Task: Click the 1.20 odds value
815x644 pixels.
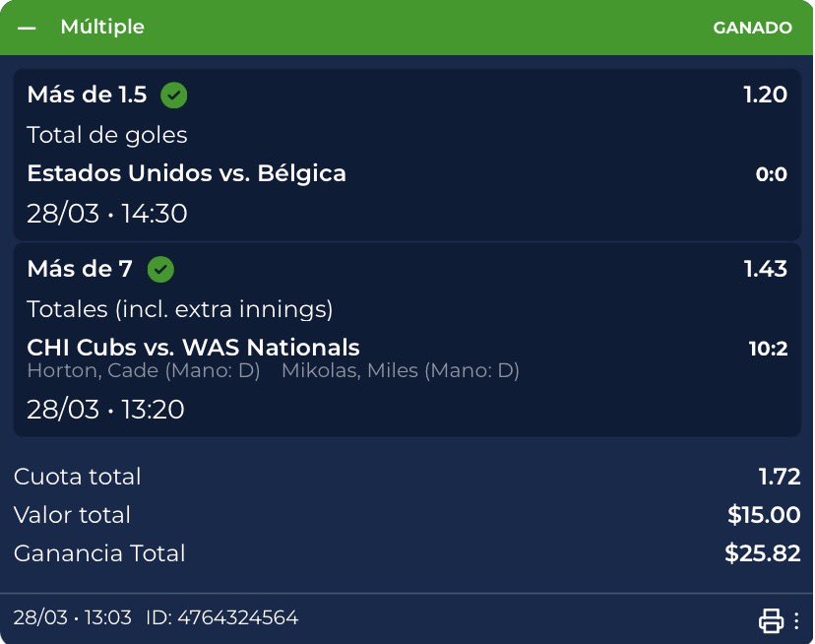Action: (765, 96)
